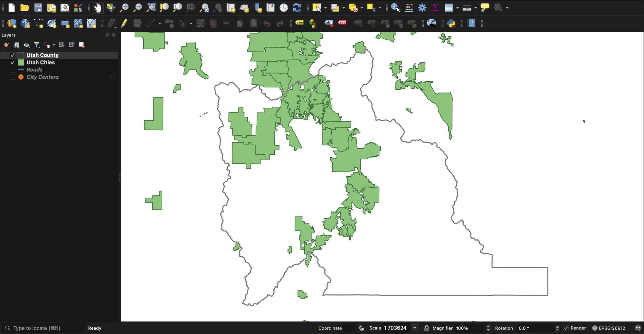Click Remove Layer icon in Layers panel
Viewport: 644px width, 334px height.
[x=82, y=45]
